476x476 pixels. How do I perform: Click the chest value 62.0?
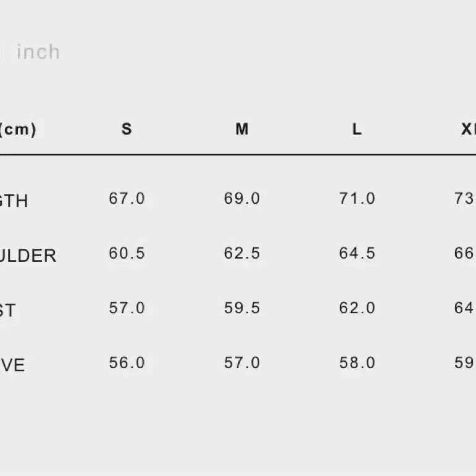point(357,308)
